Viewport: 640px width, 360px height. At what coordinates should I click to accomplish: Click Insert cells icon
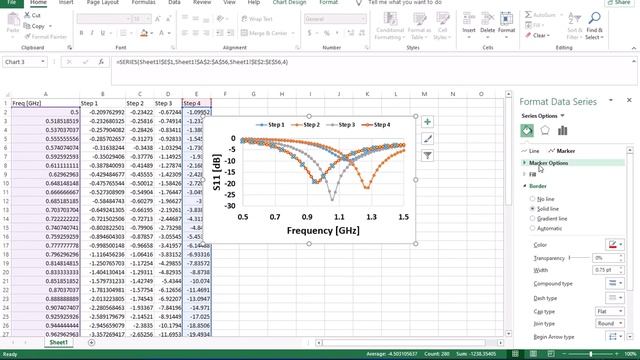tap(469, 19)
